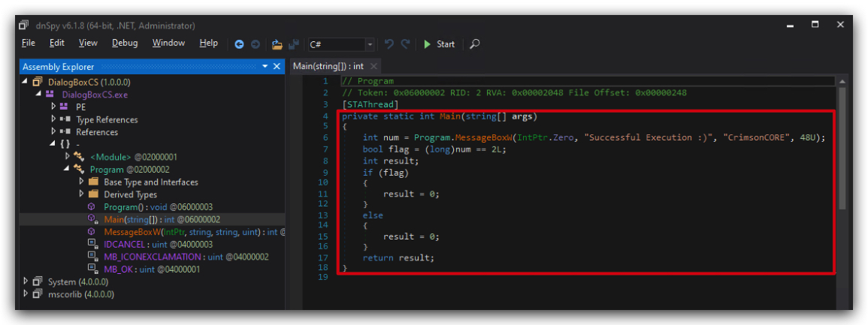Select IDCANCEL : uint @04000003 field
The height and width of the screenshot is (325, 868).
tap(158, 244)
